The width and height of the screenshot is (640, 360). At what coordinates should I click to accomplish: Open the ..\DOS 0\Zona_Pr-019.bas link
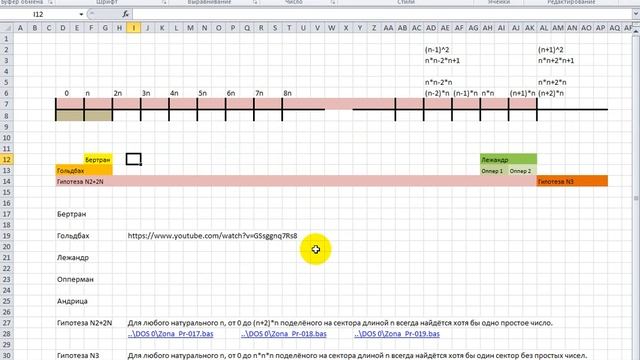(x=397, y=333)
